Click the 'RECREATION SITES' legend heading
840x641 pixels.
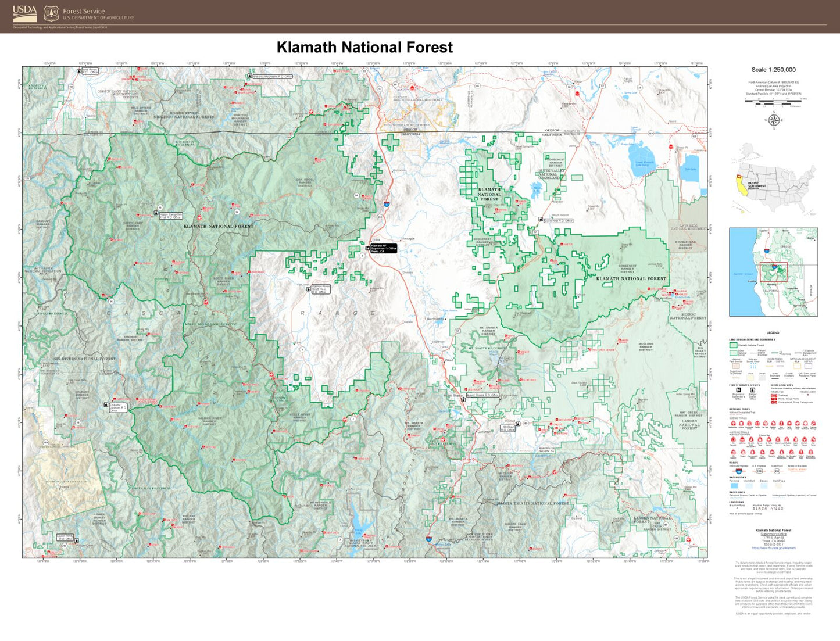tap(782, 385)
